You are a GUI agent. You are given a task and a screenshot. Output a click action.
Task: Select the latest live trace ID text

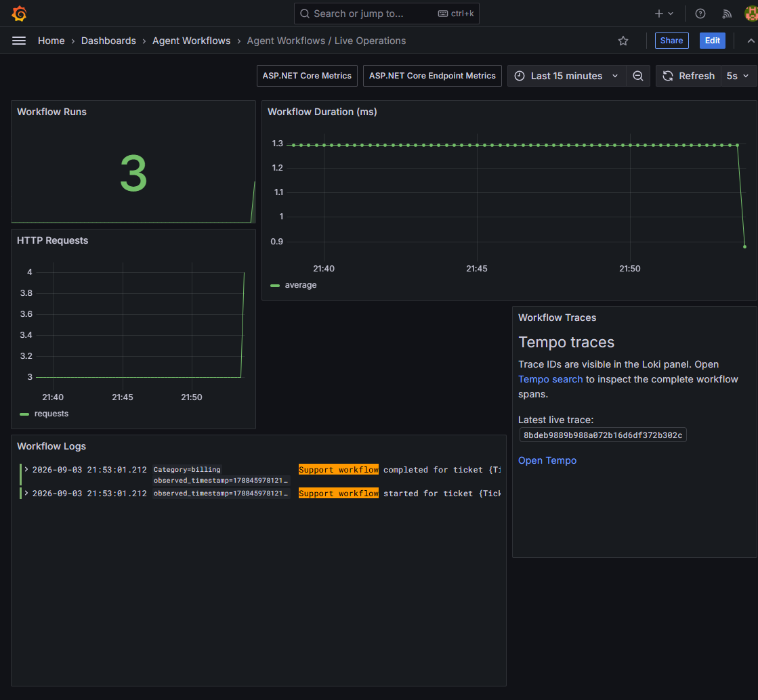click(x=603, y=435)
